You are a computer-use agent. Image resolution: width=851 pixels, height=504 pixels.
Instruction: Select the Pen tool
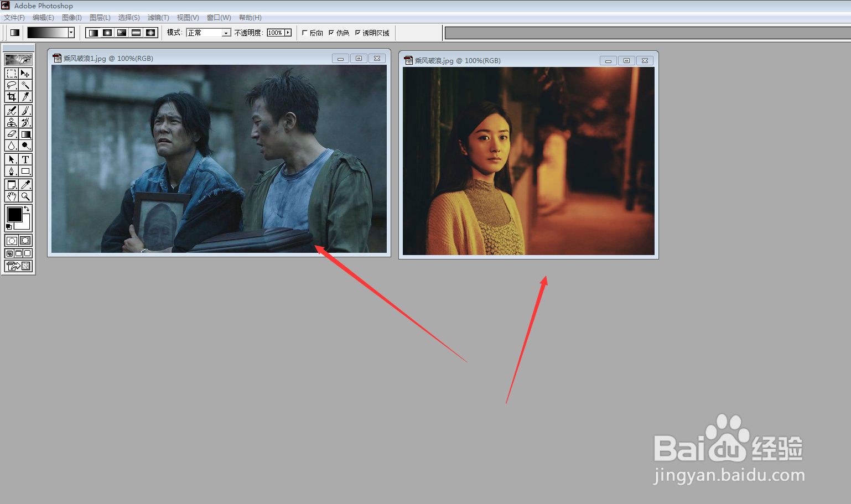pyautogui.click(x=12, y=171)
